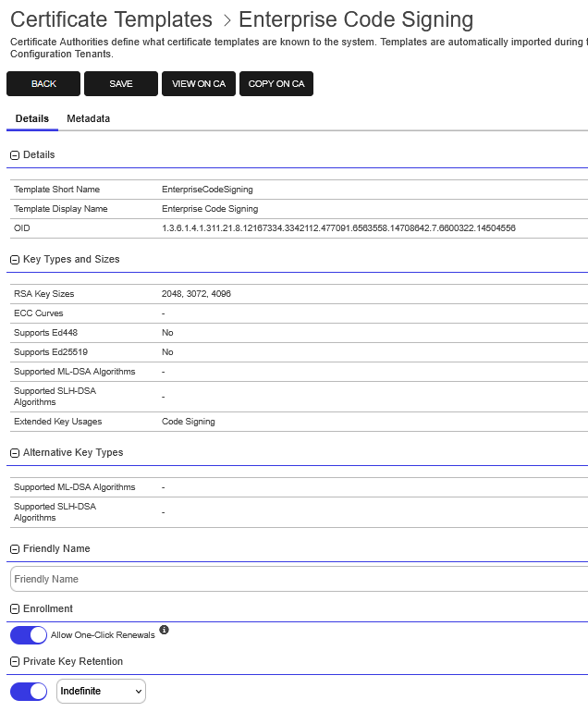Image resolution: width=588 pixels, height=712 pixels.
Task: Switch to the Metadata tab
Action: tap(89, 118)
